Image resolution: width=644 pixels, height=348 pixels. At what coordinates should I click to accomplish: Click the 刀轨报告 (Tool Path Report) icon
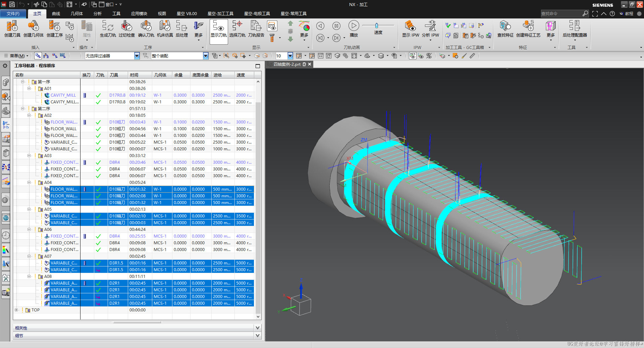pos(256,29)
